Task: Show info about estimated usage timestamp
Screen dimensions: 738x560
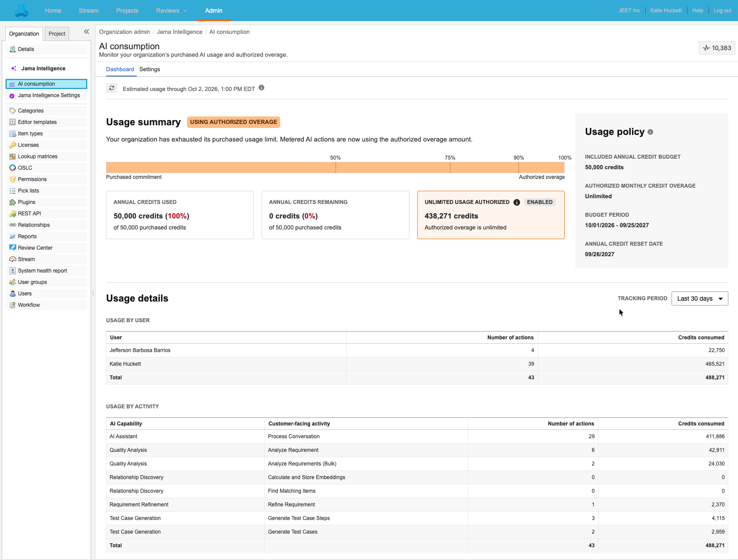Action: 261,88
